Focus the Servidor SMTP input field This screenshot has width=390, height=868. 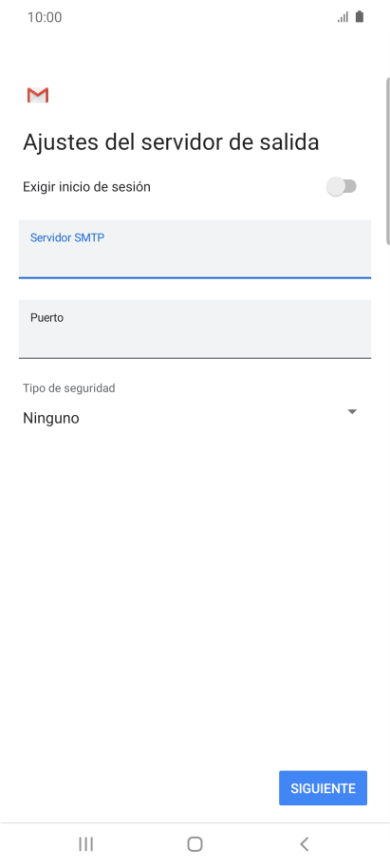point(195,249)
